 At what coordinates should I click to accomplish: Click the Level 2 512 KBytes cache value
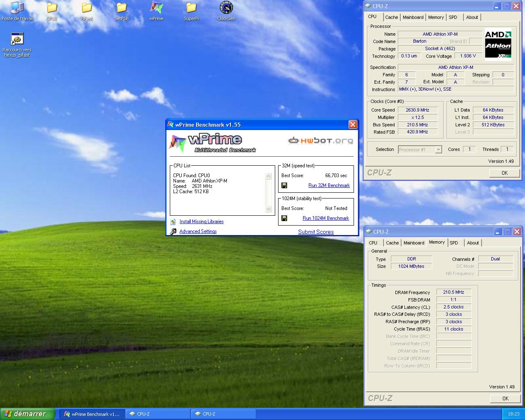[x=493, y=125]
